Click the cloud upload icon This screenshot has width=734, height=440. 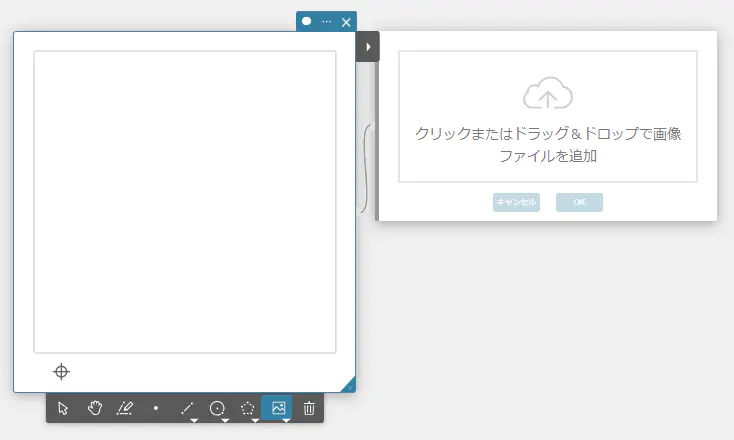548,93
